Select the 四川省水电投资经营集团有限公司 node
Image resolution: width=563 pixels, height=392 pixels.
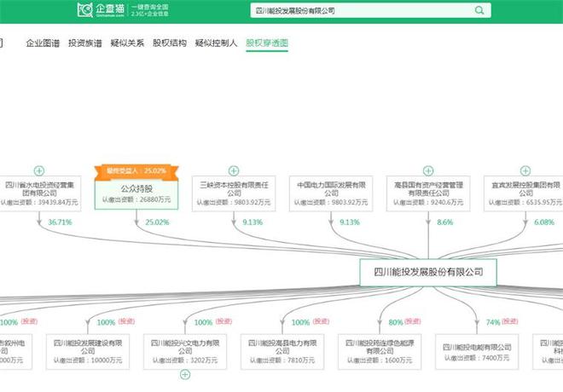coord(39,193)
